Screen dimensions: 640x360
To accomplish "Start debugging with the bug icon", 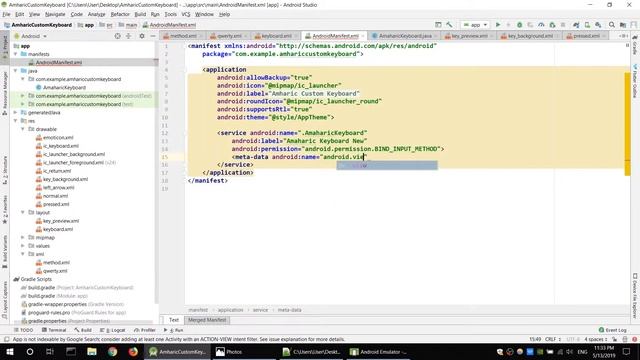I will click(520, 25).
